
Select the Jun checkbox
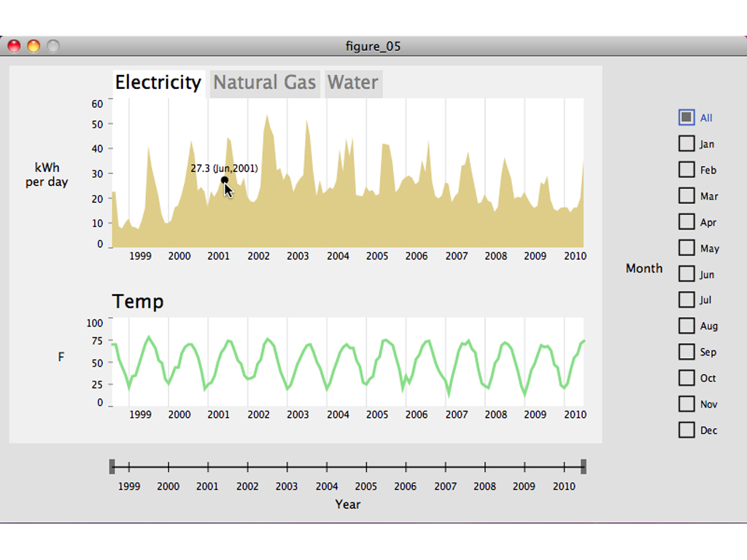click(x=686, y=274)
